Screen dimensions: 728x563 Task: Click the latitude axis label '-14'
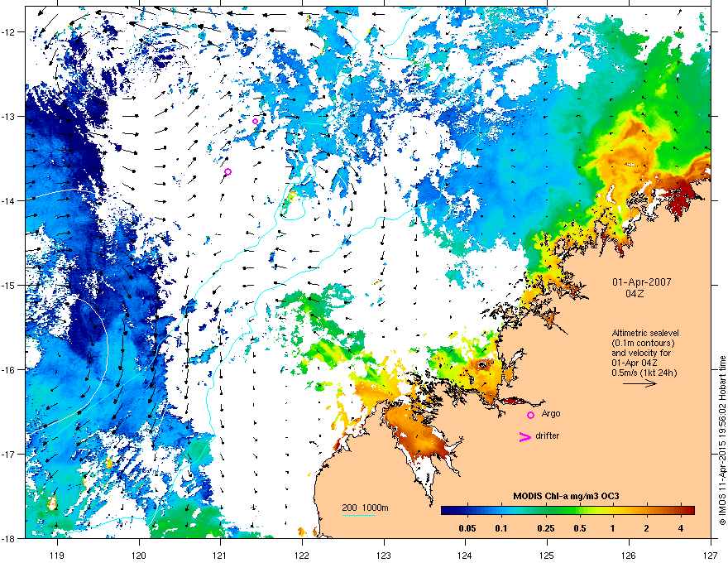[9, 200]
